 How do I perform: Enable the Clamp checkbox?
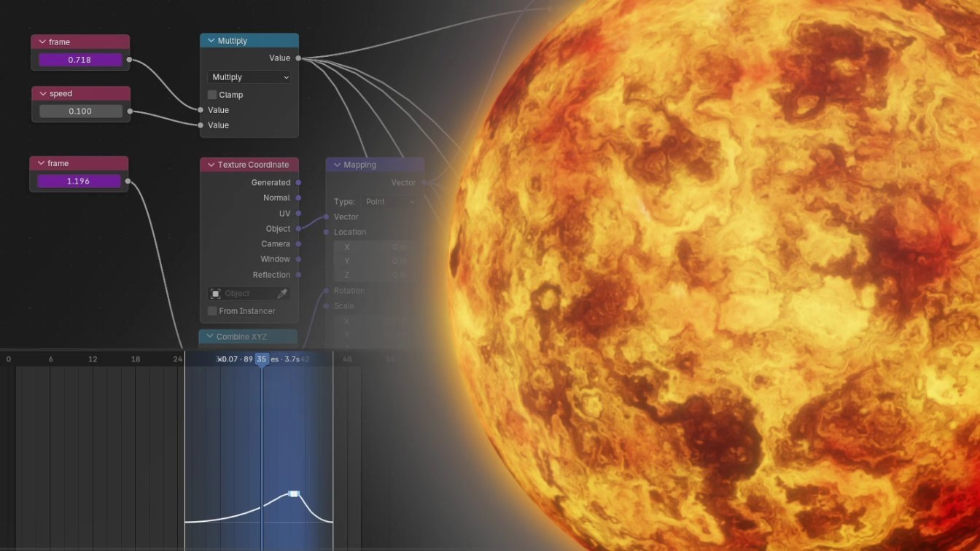pos(212,95)
